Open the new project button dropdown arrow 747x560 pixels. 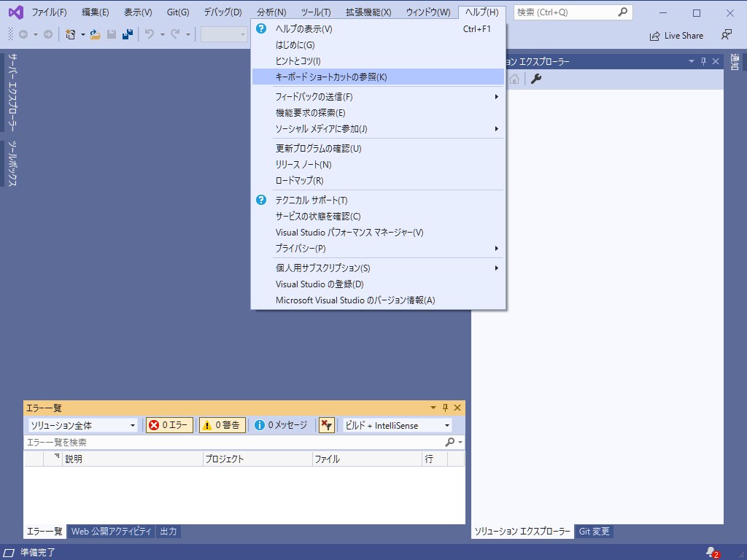coord(83,34)
